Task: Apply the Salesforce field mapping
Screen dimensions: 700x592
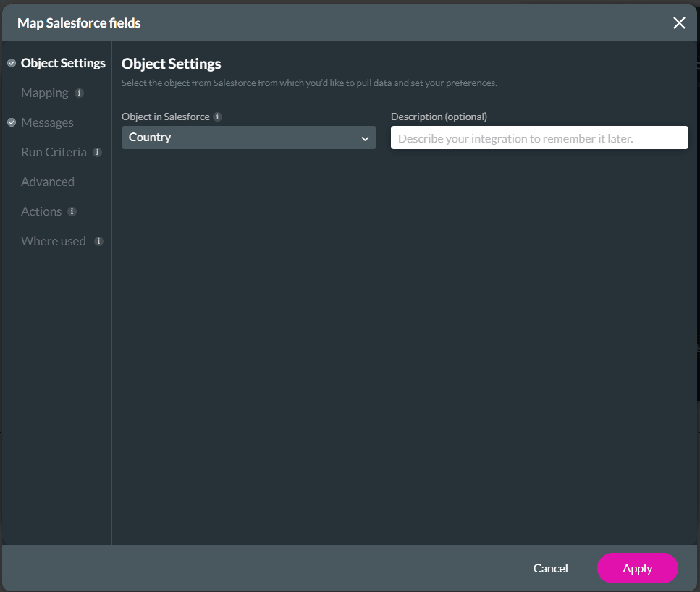Action: [x=637, y=568]
